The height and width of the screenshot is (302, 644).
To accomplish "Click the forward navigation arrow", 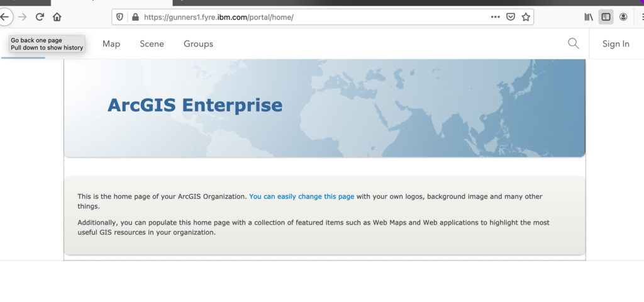I will (x=23, y=17).
